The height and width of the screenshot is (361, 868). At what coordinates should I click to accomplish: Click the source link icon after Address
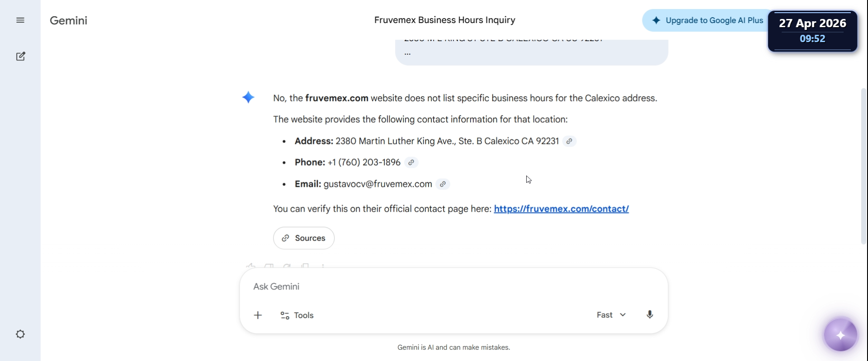(570, 141)
